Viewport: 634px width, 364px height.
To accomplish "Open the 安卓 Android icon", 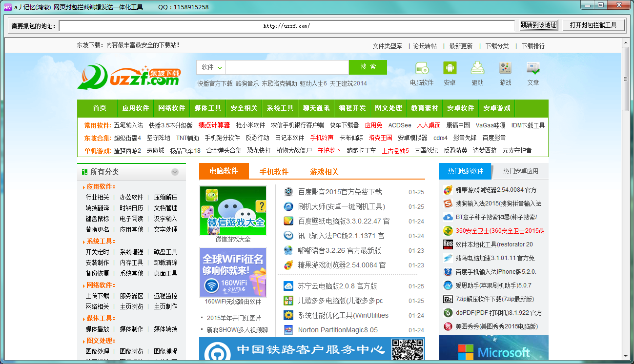I will [x=450, y=68].
